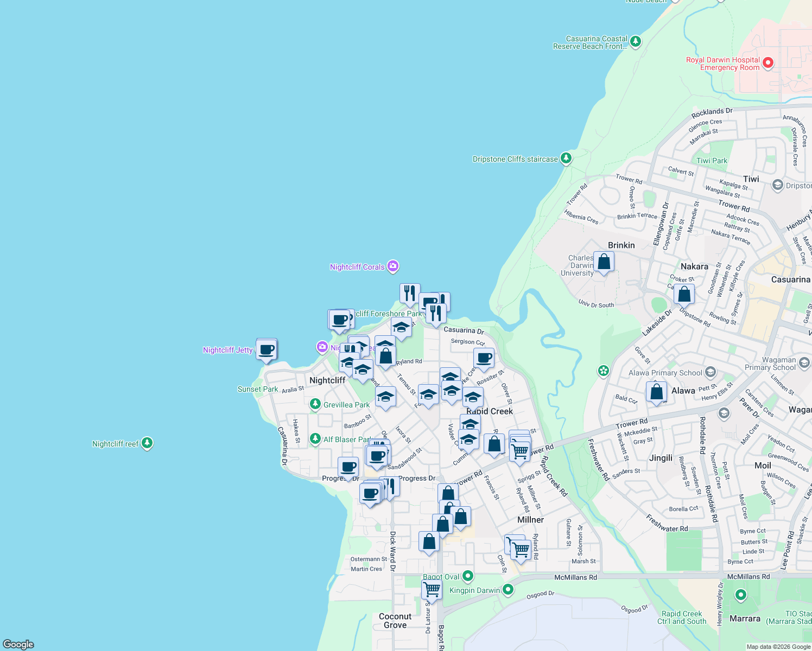The image size is (812, 651).
Task: Click the Charles Darwin University label
Action: [x=578, y=265]
